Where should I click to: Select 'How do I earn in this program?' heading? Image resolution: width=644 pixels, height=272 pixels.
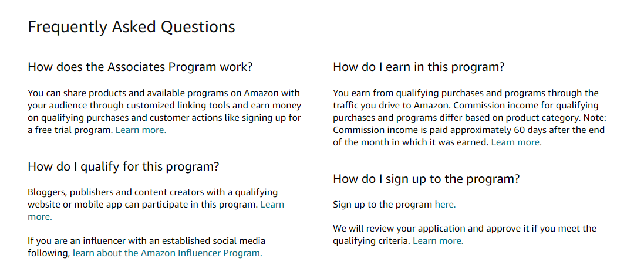[419, 67]
